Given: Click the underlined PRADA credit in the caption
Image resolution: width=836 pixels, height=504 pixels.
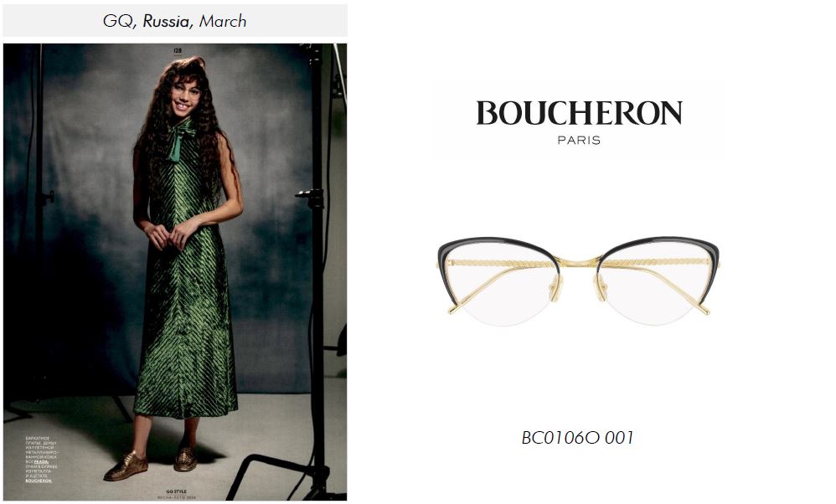Looking at the screenshot, I should tap(41, 462).
